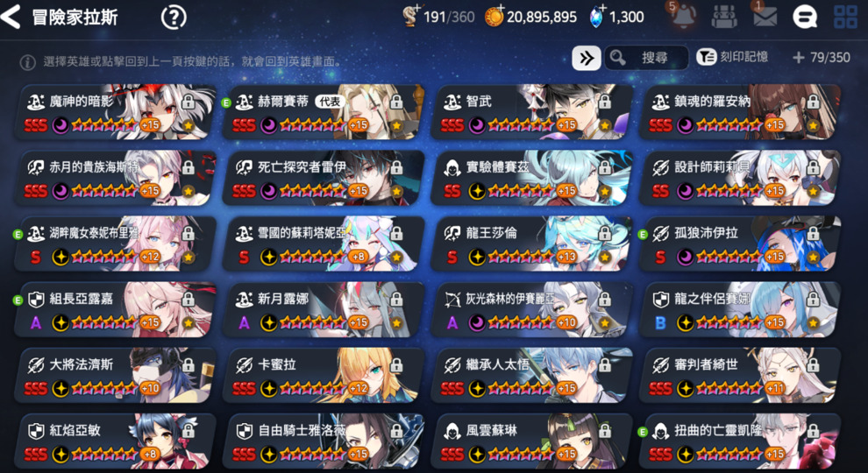Click the 代表 badge on 赫爾賽蒂
The height and width of the screenshot is (473, 868).
point(330,102)
